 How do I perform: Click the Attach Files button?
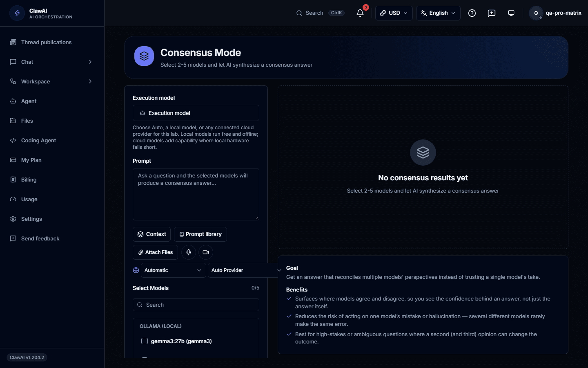(x=156, y=252)
